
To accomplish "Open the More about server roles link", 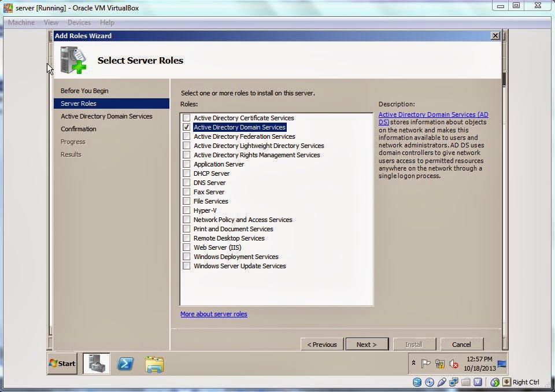I will (x=214, y=314).
